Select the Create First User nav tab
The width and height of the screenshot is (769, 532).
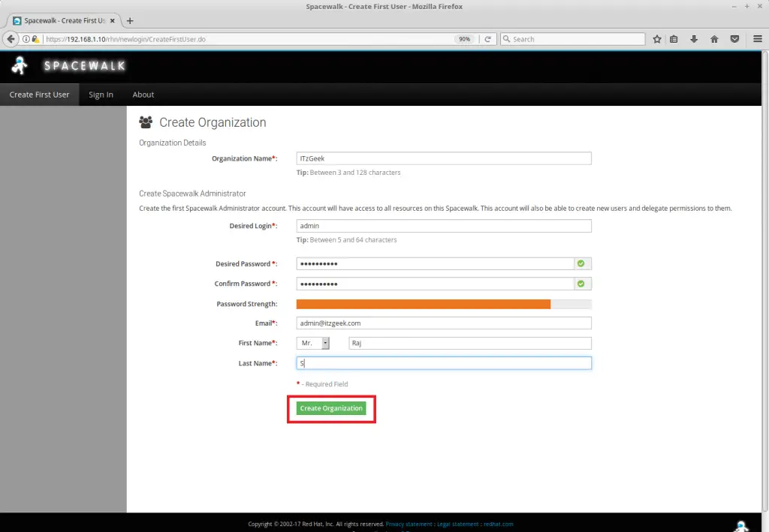click(39, 95)
